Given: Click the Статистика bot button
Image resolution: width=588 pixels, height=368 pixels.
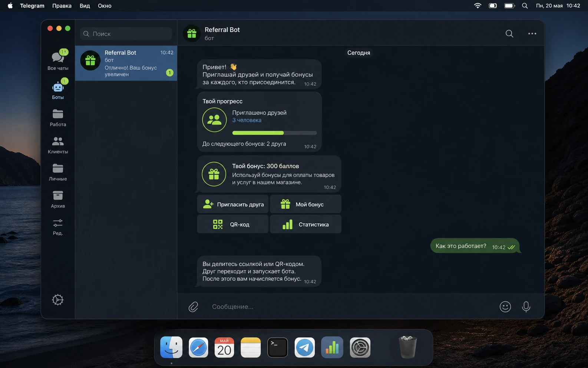Looking at the screenshot, I should (305, 224).
